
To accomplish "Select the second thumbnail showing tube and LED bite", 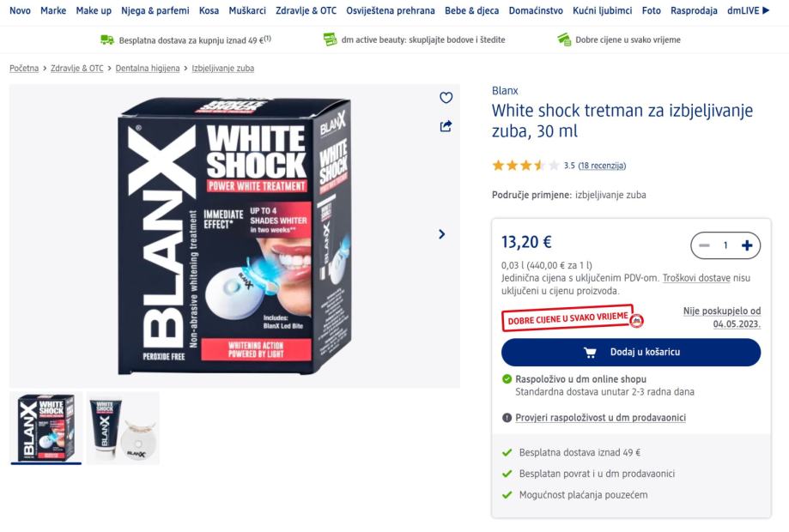I will 124,428.
